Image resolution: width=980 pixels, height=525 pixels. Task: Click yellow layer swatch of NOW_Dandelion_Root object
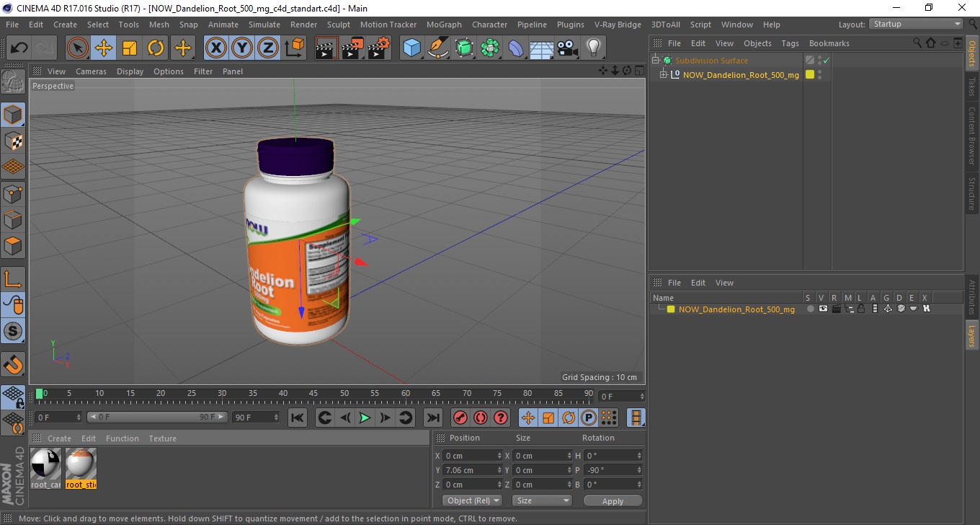coord(810,74)
